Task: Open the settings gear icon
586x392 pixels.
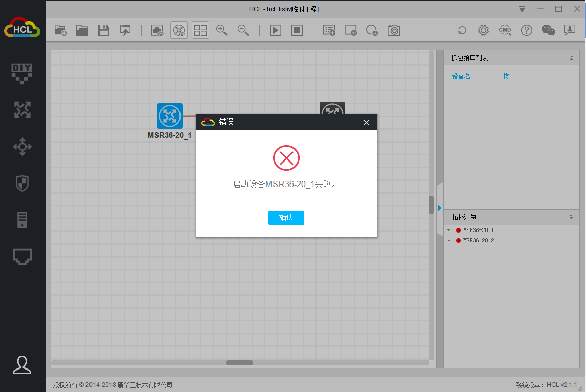Action: (483, 30)
